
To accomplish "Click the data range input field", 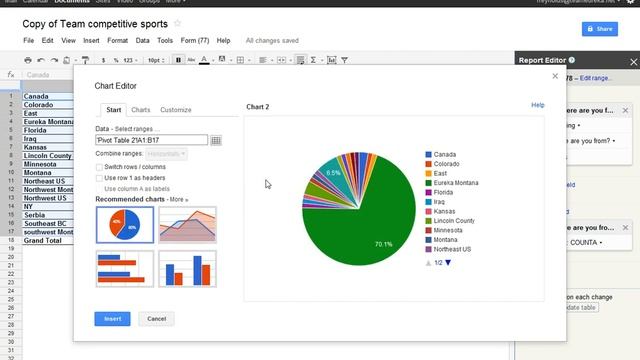I will (151, 140).
